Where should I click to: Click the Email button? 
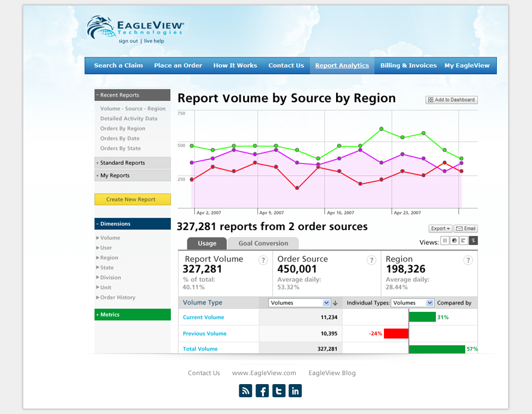466,228
